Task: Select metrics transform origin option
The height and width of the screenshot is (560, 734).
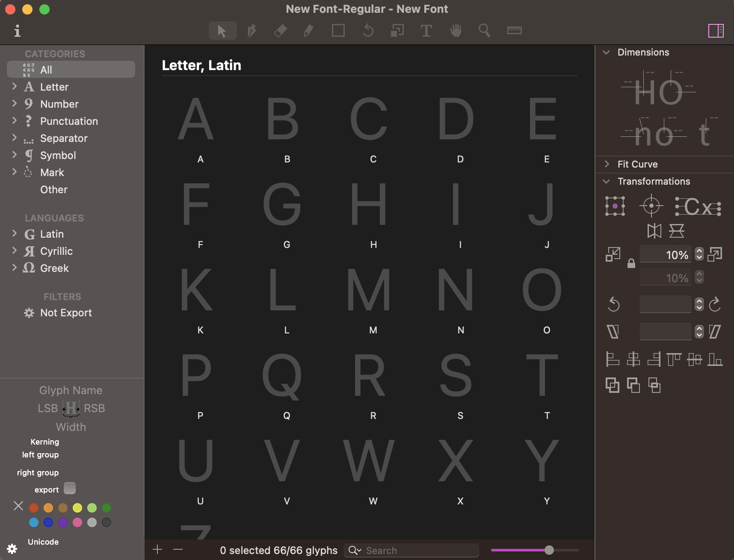Action: (698, 206)
